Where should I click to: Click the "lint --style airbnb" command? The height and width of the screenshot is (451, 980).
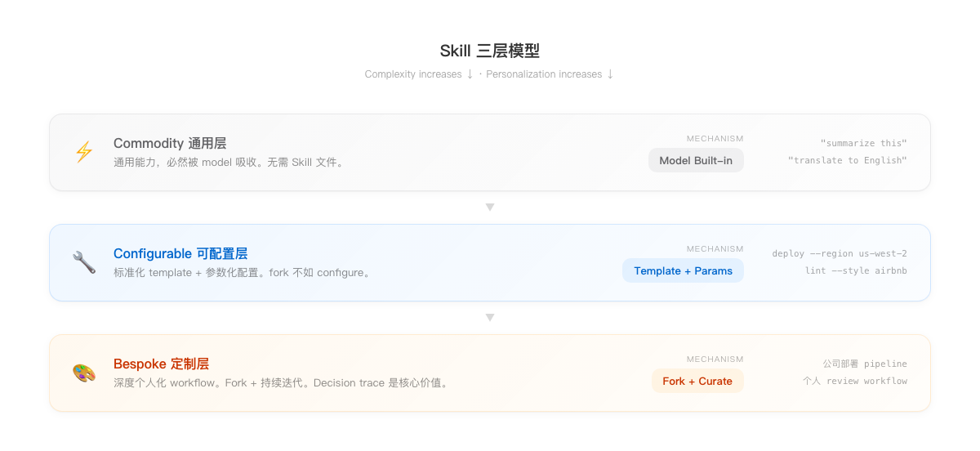pos(855,270)
